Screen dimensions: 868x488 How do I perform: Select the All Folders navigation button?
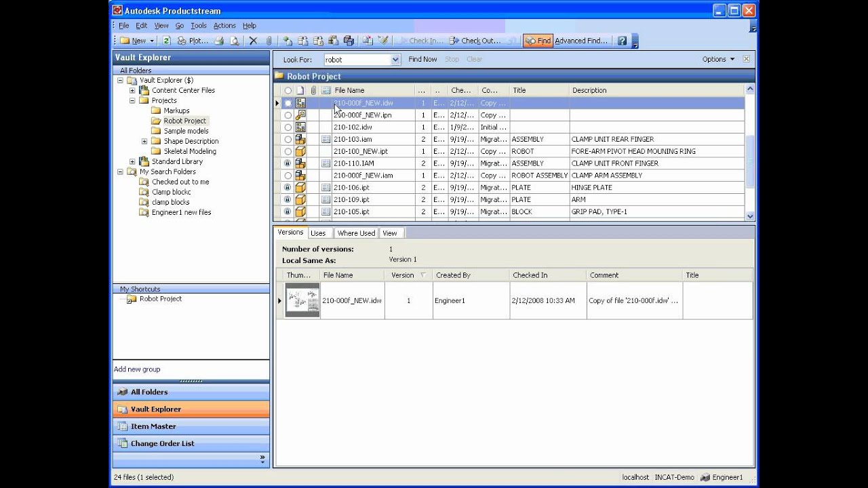[191, 392]
